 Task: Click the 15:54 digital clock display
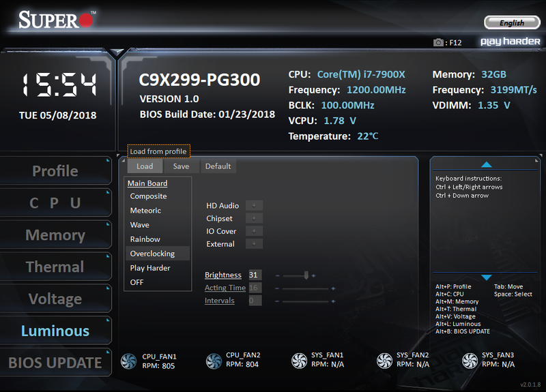point(59,85)
